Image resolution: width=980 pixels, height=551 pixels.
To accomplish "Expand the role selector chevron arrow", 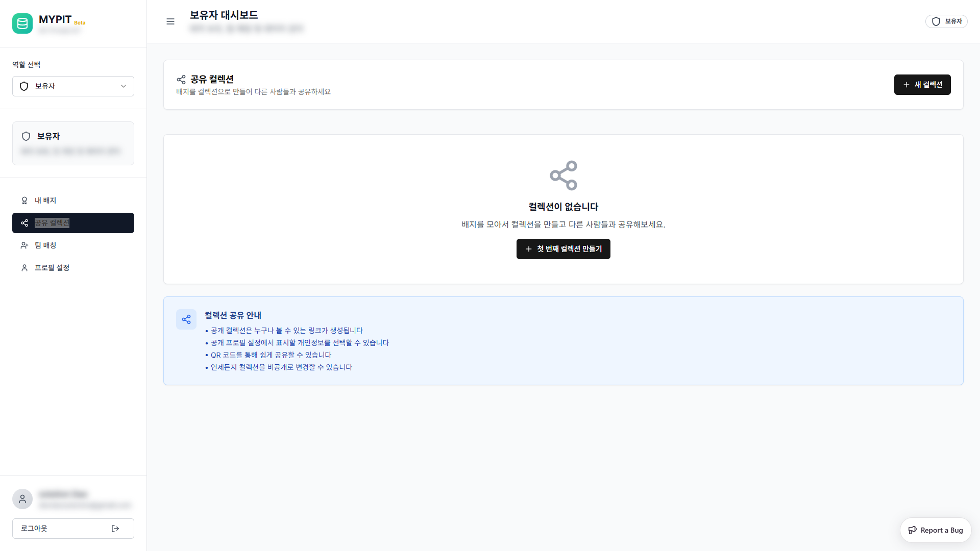I will [124, 86].
